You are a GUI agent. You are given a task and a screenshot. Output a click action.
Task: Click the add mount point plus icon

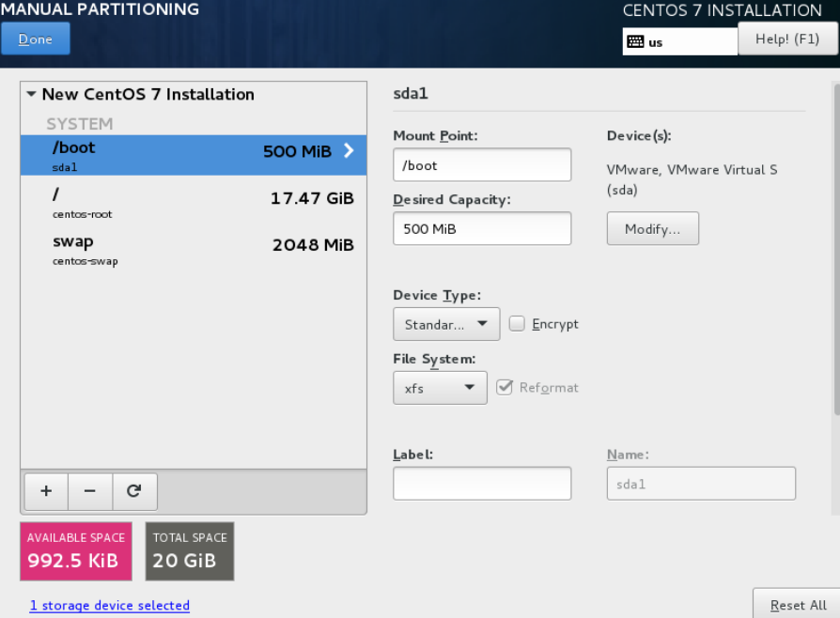pos(46,490)
